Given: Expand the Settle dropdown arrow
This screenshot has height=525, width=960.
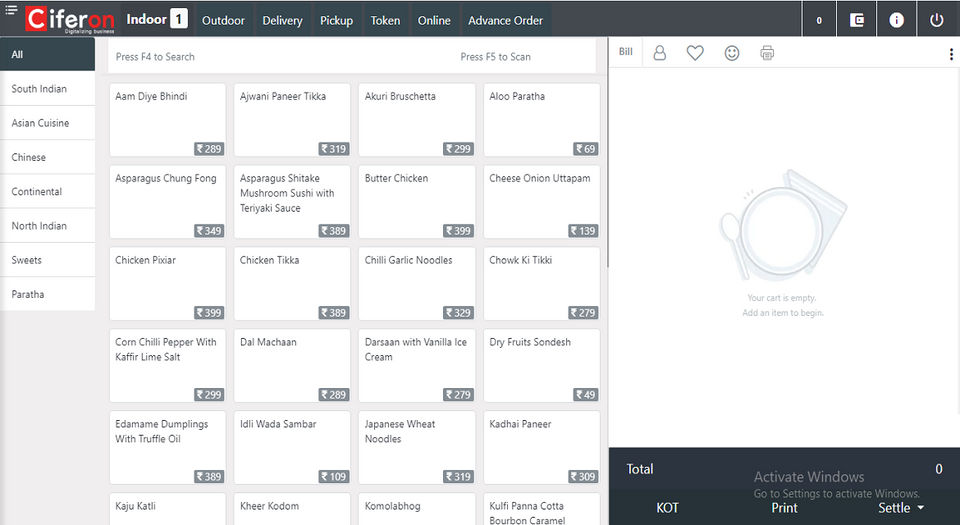Looking at the screenshot, I should tap(921, 508).
